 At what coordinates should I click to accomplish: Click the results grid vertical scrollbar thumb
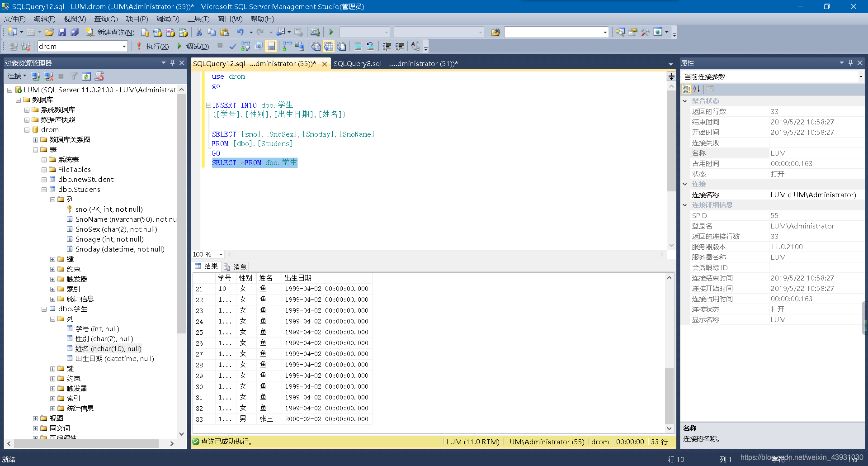pyautogui.click(x=669, y=396)
